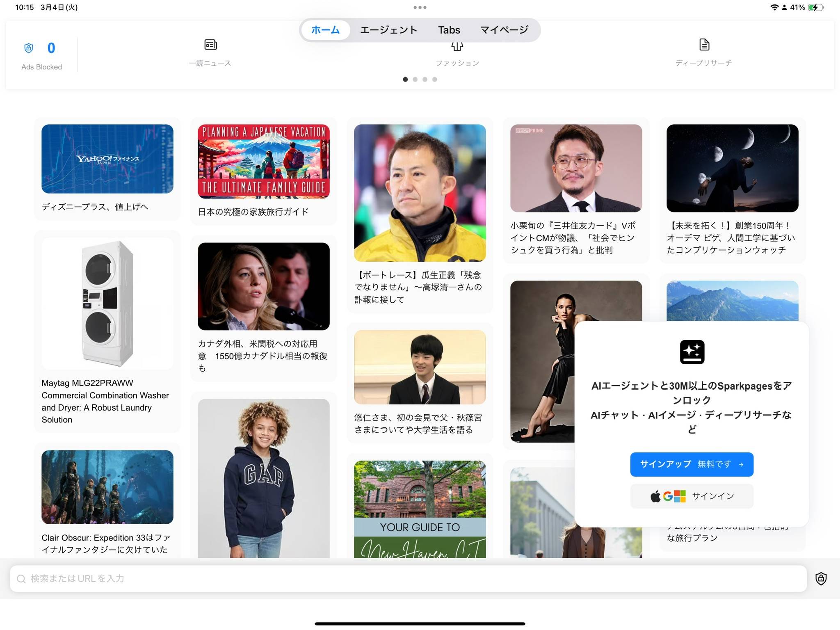Switch to the ホーム tab
Image resolution: width=840 pixels, height=630 pixels.
(x=325, y=30)
